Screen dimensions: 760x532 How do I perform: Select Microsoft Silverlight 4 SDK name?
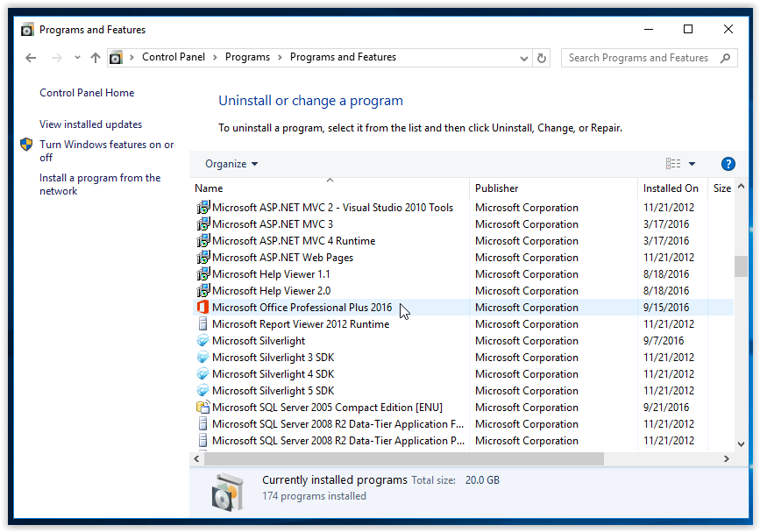273,374
